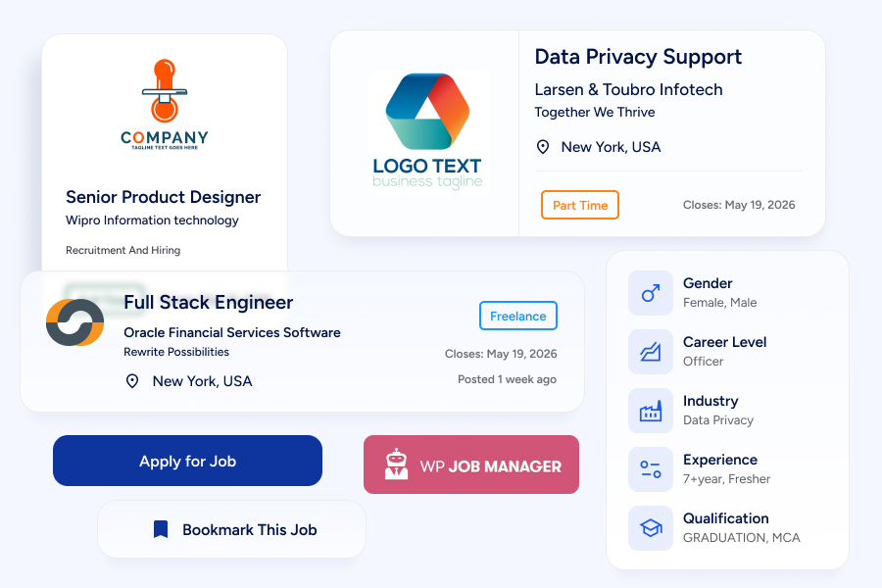The width and height of the screenshot is (882, 588).
Task: Click the Oracle Financial Services circular logo
Action: (x=74, y=322)
